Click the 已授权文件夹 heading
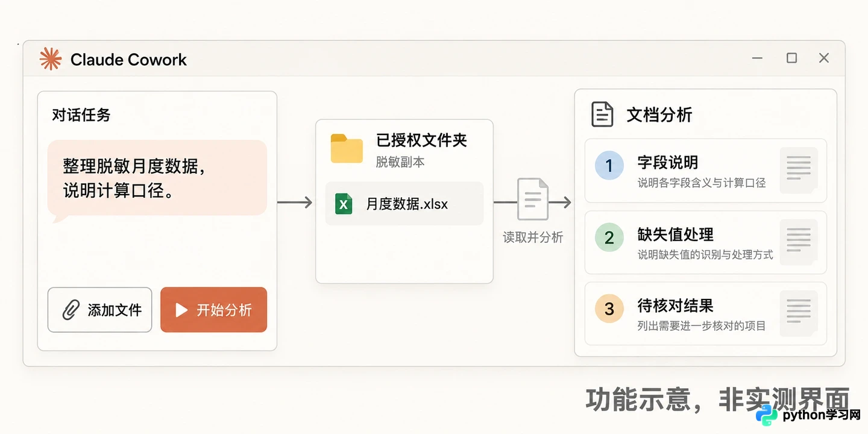This screenshot has height=434, width=868. click(x=421, y=140)
